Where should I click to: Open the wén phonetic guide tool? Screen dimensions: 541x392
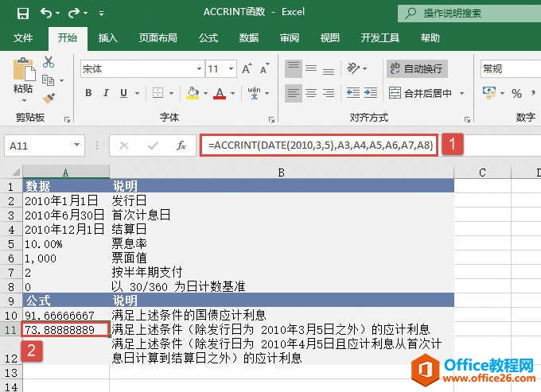tap(255, 93)
